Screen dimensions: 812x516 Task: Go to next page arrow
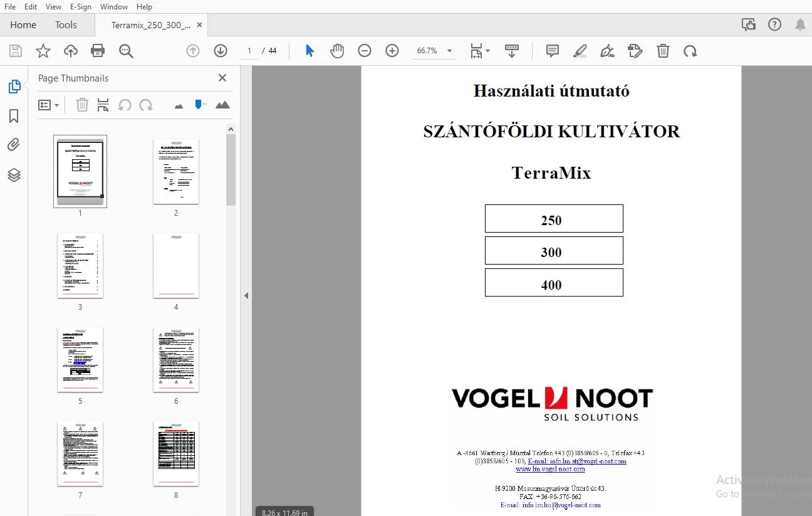220,51
